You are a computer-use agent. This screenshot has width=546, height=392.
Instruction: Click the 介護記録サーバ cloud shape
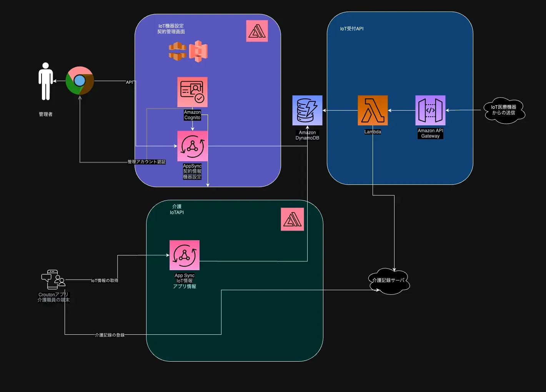click(389, 281)
